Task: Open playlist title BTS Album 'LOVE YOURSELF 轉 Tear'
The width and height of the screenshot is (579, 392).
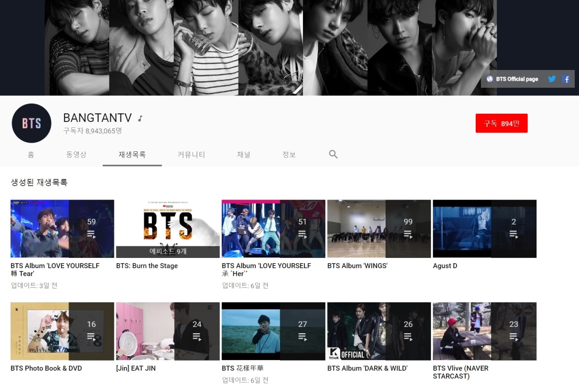Action: (55, 270)
